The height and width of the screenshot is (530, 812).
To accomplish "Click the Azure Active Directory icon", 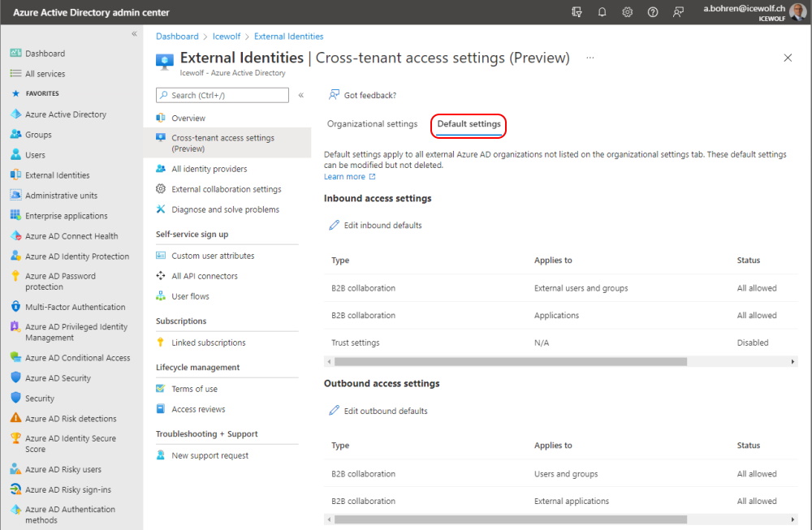I will point(16,114).
